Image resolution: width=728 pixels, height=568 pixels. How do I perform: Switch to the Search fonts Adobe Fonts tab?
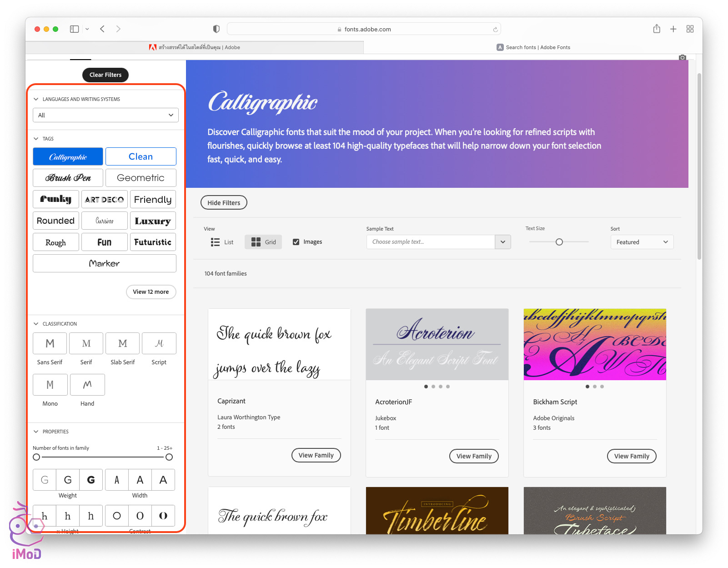pos(533,47)
